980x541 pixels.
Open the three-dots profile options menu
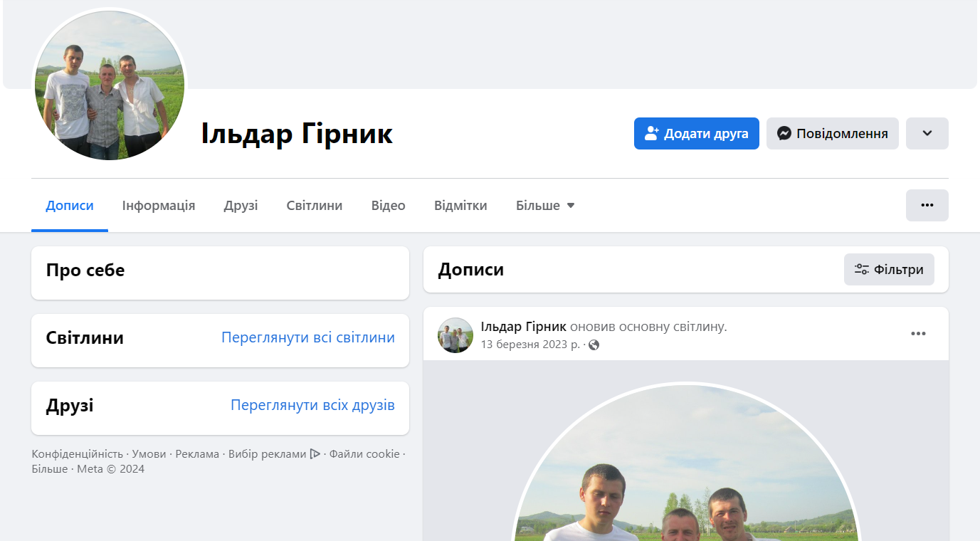[927, 205]
